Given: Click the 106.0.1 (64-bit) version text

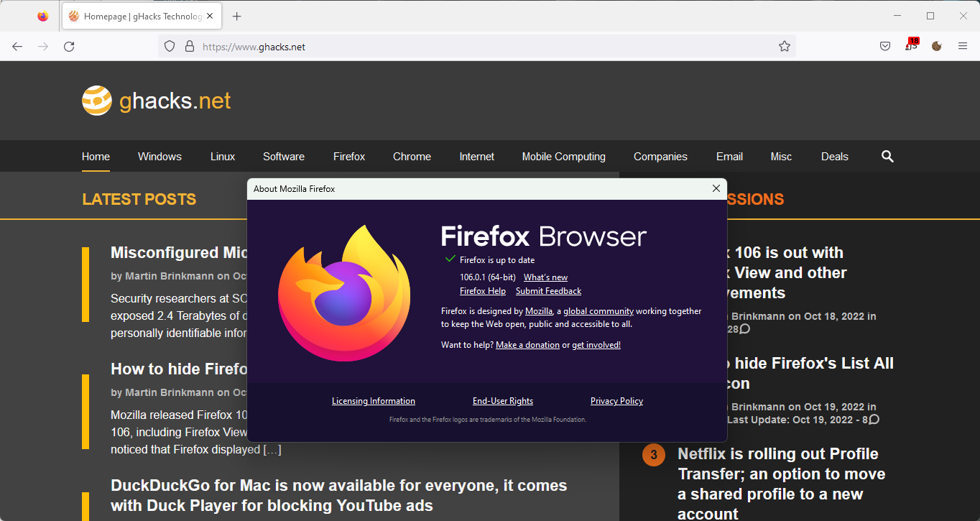Looking at the screenshot, I should click(488, 277).
